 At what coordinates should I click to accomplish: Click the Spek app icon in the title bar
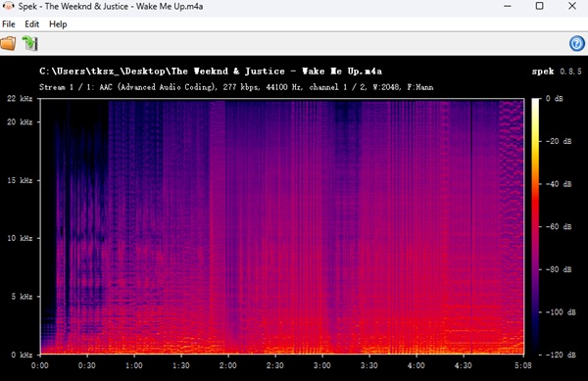[8, 6]
